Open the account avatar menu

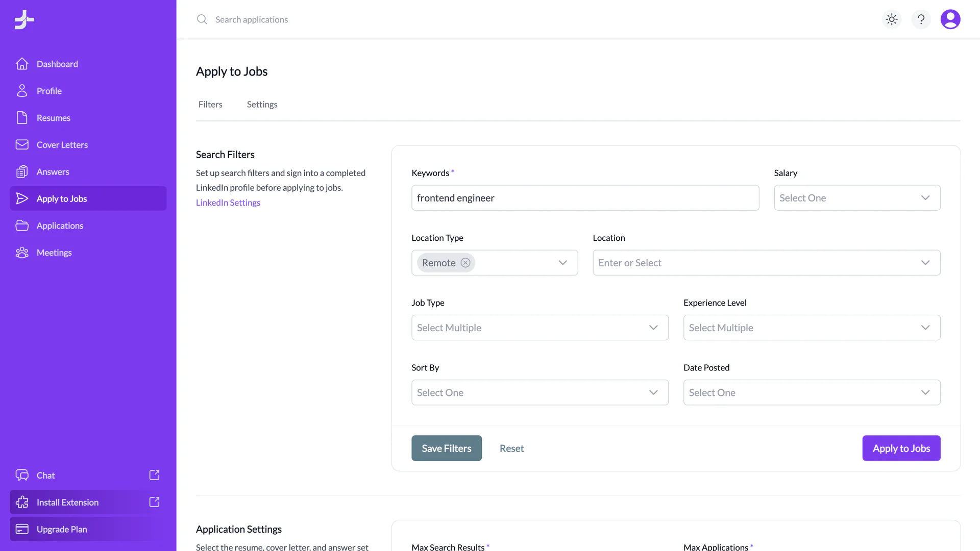pyautogui.click(x=951, y=19)
